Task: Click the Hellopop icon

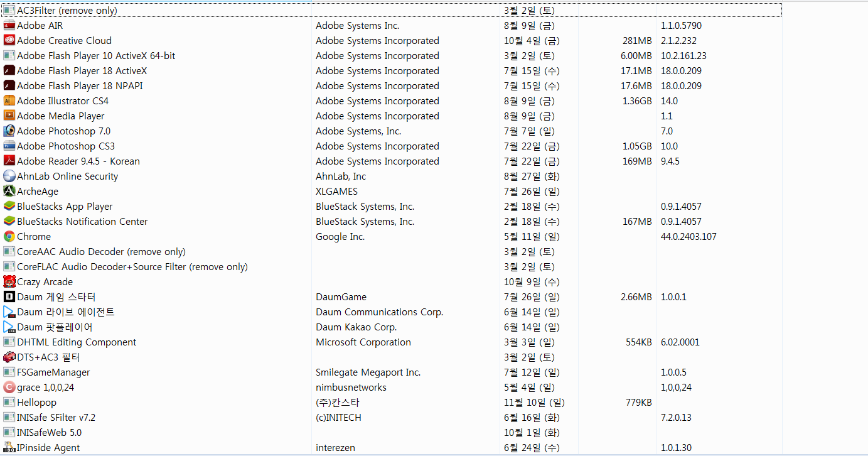Action: [9, 403]
